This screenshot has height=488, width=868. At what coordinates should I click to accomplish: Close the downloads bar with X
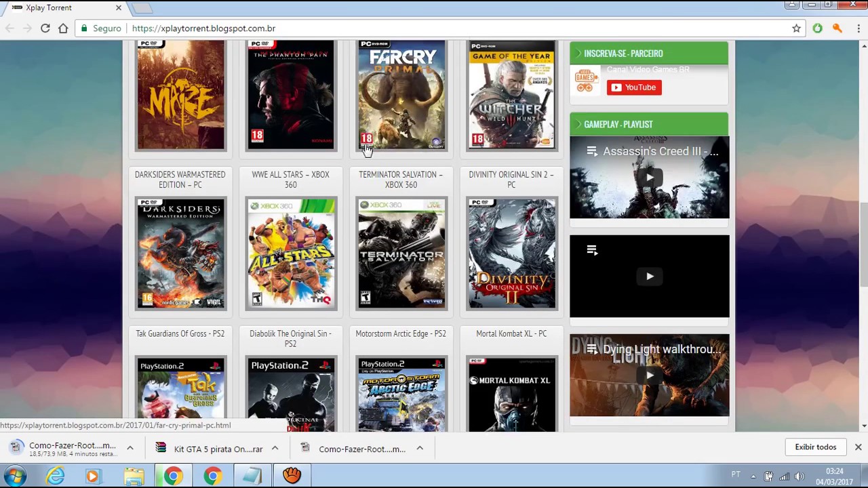[858, 447]
